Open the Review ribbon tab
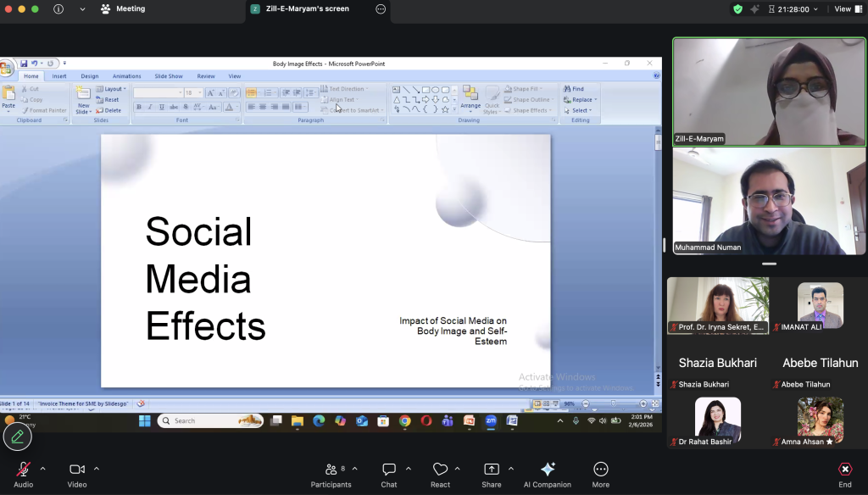868x495 pixels. 206,76
